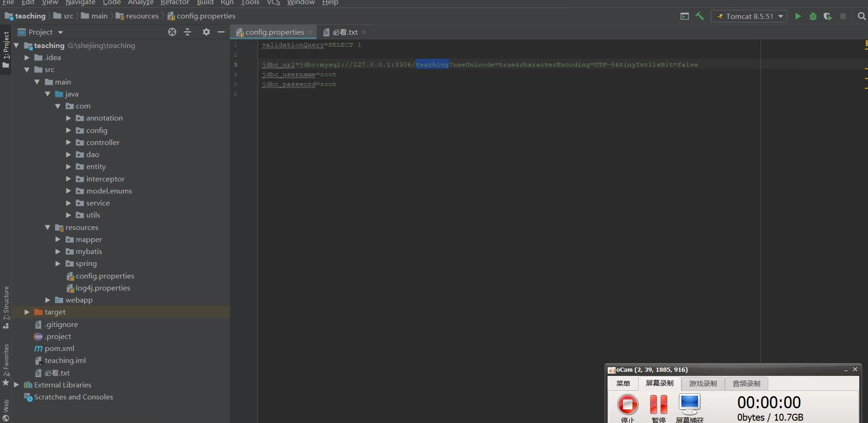The image size is (868, 423).
Task: Open Project panel settings gear
Action: click(x=206, y=32)
